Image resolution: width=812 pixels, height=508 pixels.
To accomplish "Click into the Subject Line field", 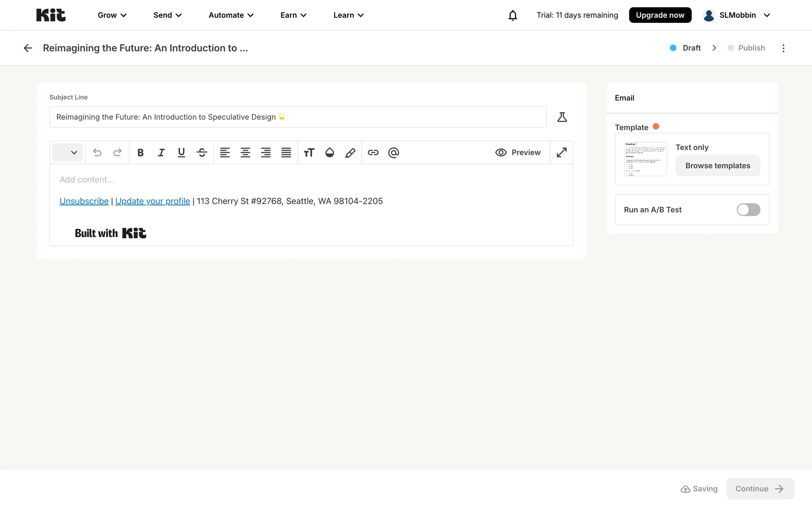I will (x=298, y=117).
